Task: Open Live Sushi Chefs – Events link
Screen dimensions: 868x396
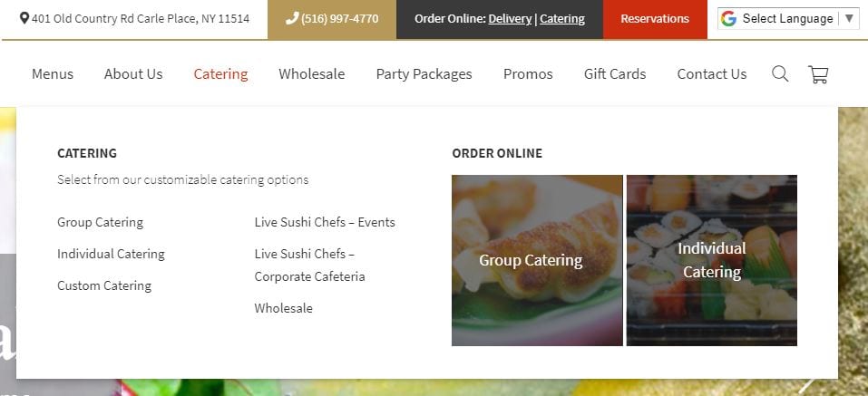Action: point(325,222)
